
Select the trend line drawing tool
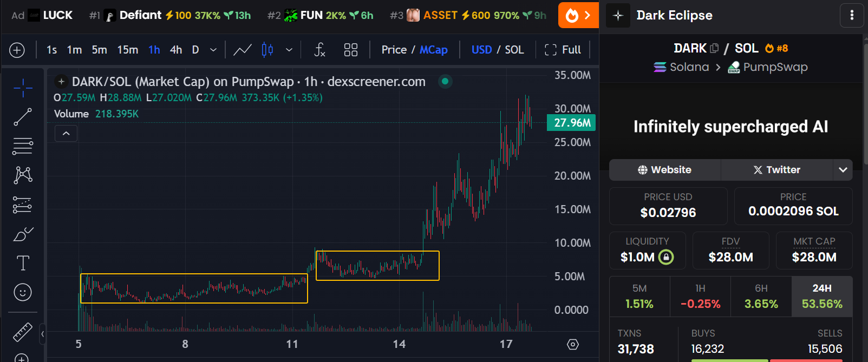23,117
